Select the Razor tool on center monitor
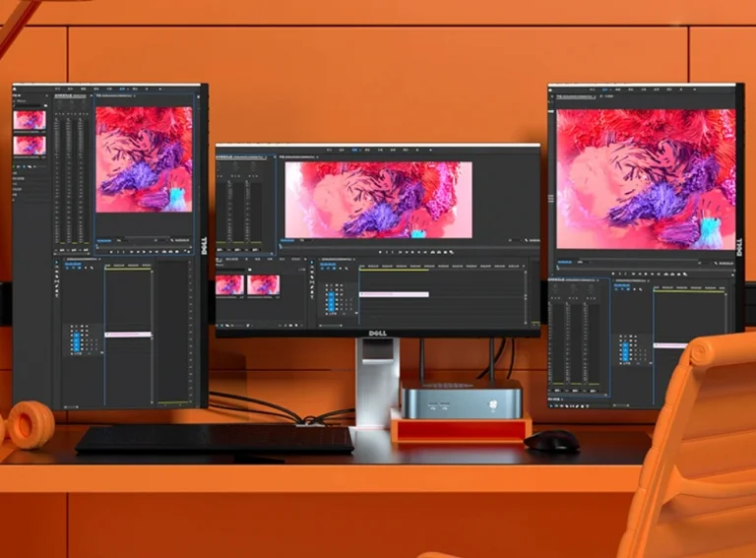 point(312,278)
